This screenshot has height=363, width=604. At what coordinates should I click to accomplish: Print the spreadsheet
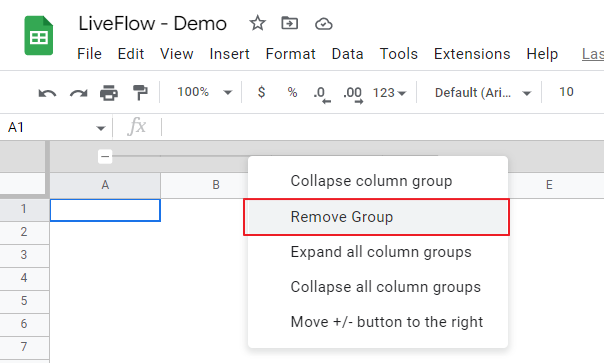[109, 93]
